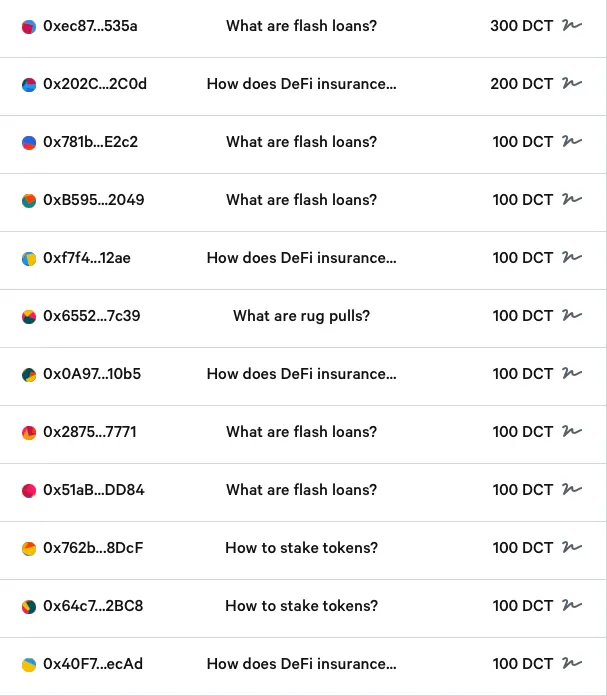Click avatar icon for 0x6552...7c39
The width and height of the screenshot is (607, 696).
pyautogui.click(x=29, y=316)
